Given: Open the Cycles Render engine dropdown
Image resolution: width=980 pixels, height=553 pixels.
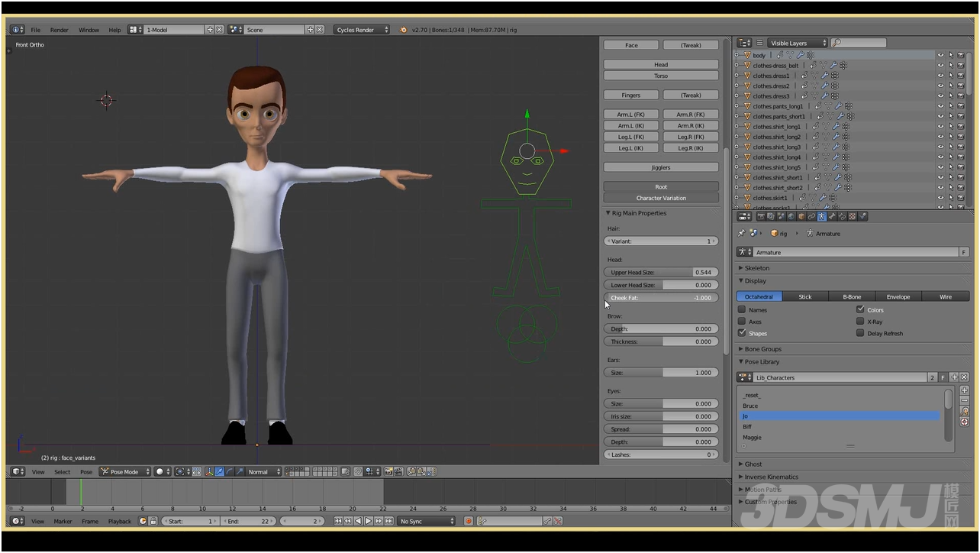Looking at the screenshot, I should 362,30.
